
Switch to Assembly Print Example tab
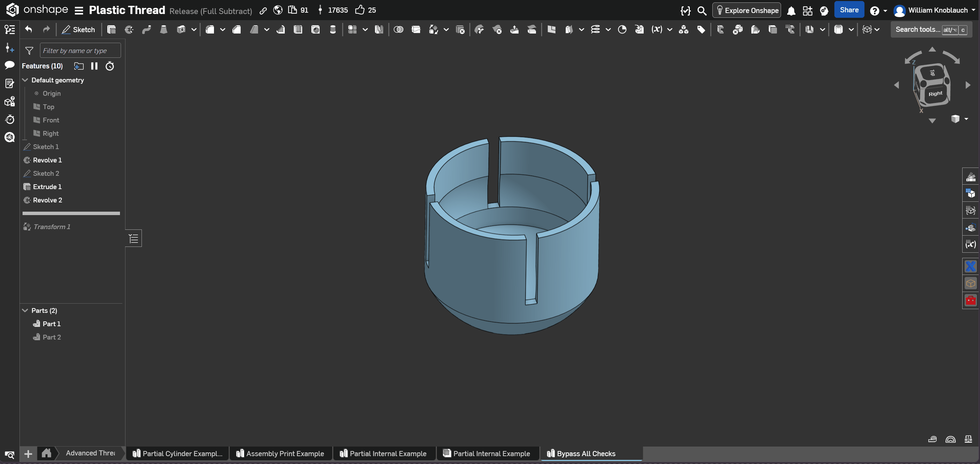tap(281, 453)
